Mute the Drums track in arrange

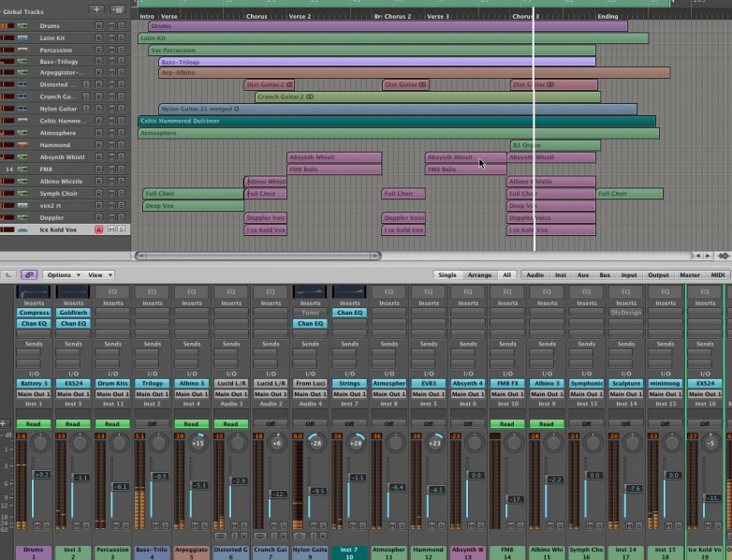click(111, 25)
